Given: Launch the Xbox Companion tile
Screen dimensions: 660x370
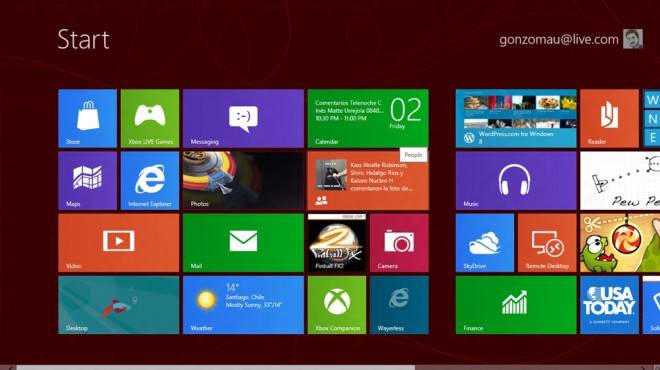Looking at the screenshot, I should point(337,305).
